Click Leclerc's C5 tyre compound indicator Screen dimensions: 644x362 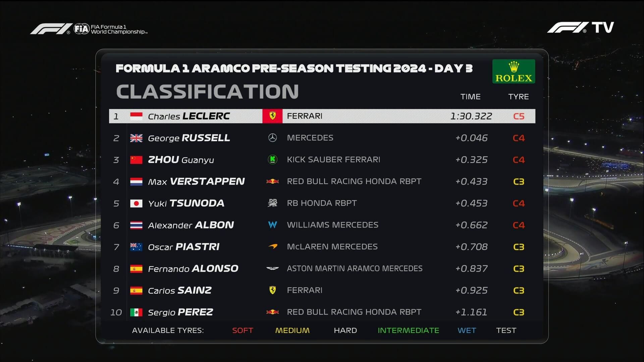519,116
